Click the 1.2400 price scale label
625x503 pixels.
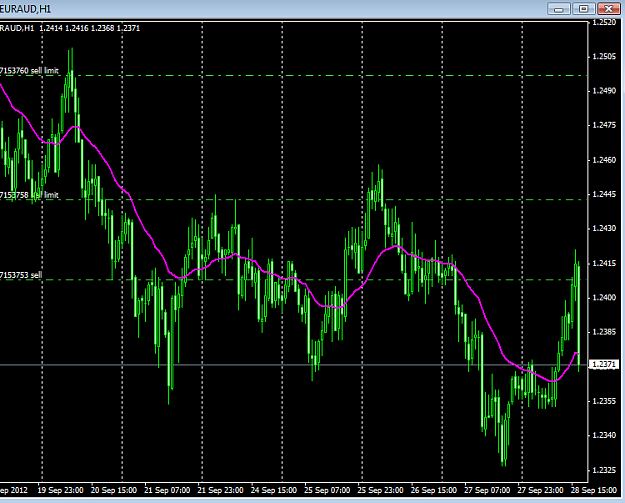[604, 298]
